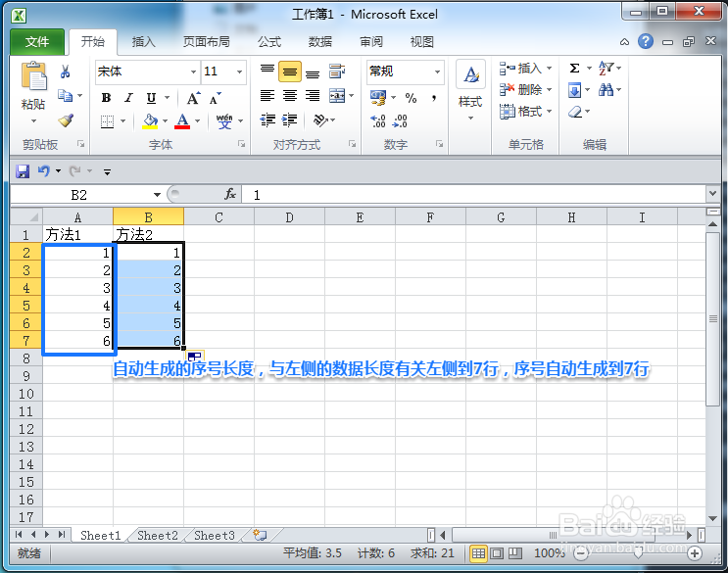Open the 文件 File tab
Screen dimensions: 728x573
tap(36, 42)
